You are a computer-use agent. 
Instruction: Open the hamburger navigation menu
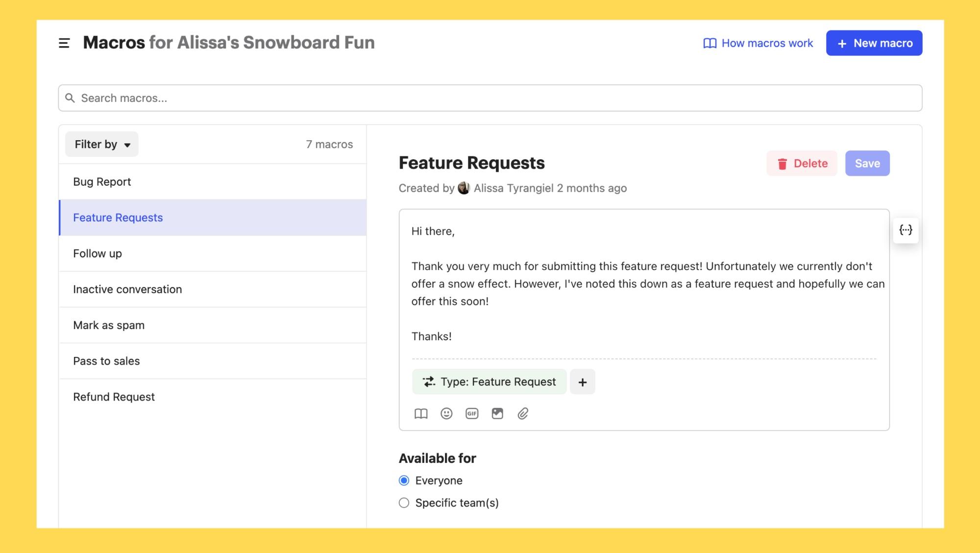click(x=64, y=43)
